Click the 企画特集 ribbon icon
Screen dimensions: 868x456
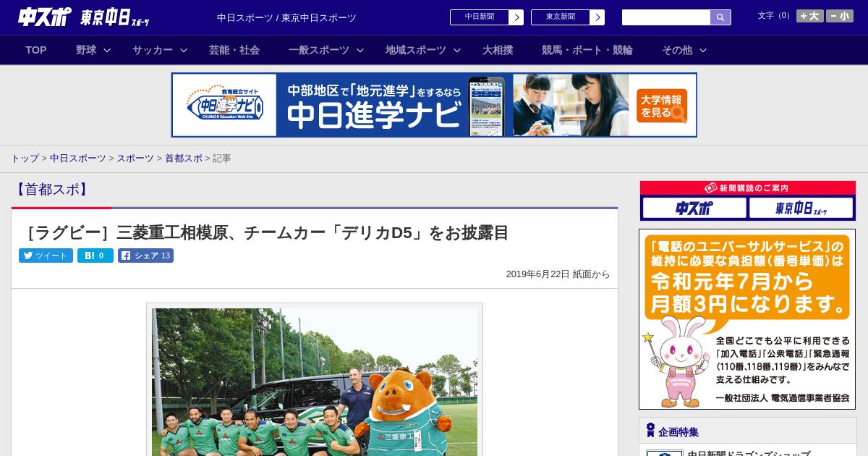pyautogui.click(x=650, y=430)
